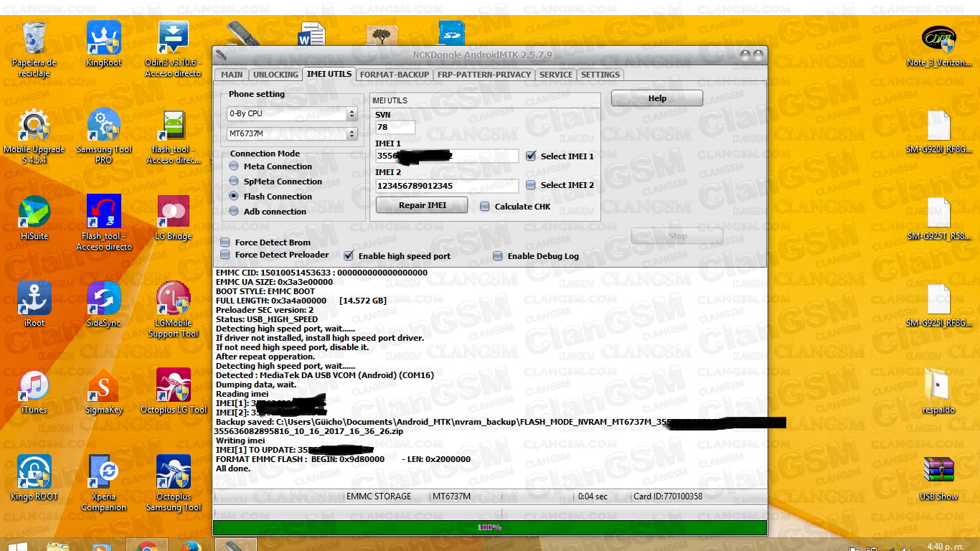Uncheck the Select IMEI 1 checkbox

tap(531, 156)
